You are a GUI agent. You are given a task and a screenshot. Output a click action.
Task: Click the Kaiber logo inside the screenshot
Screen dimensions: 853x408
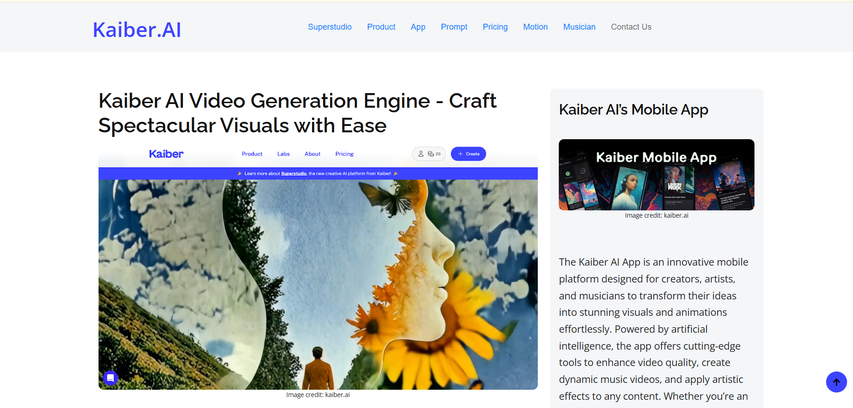(x=166, y=154)
